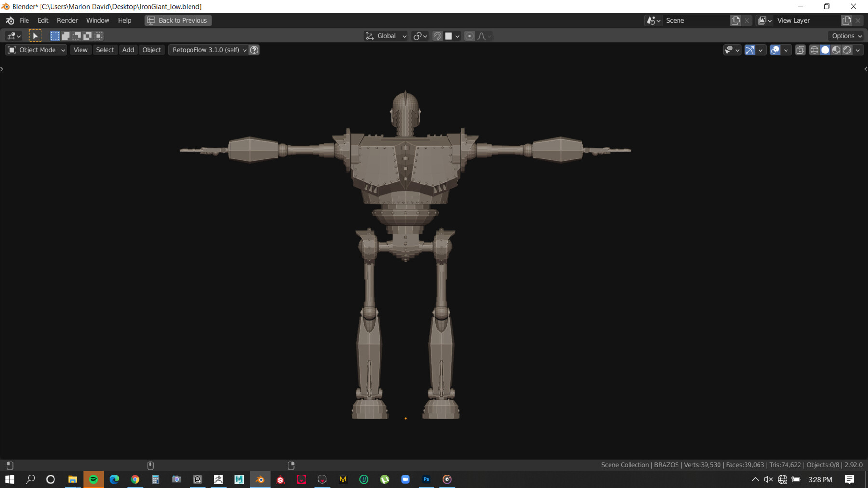This screenshot has height=488, width=868.
Task: Toggle Show Overlays off
Action: click(x=775, y=50)
